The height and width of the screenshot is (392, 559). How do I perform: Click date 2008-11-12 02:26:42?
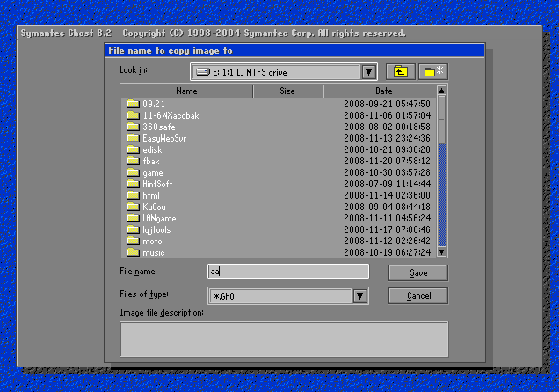387,241
